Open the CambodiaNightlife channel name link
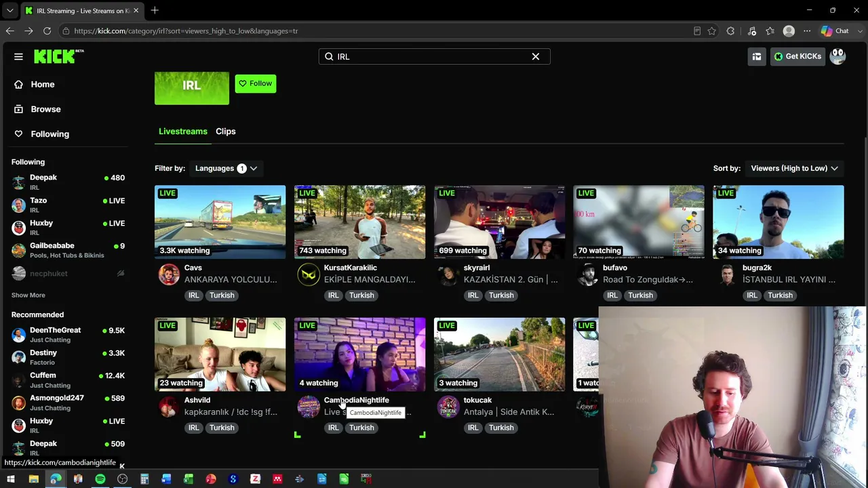This screenshot has height=488, width=868. (x=357, y=400)
